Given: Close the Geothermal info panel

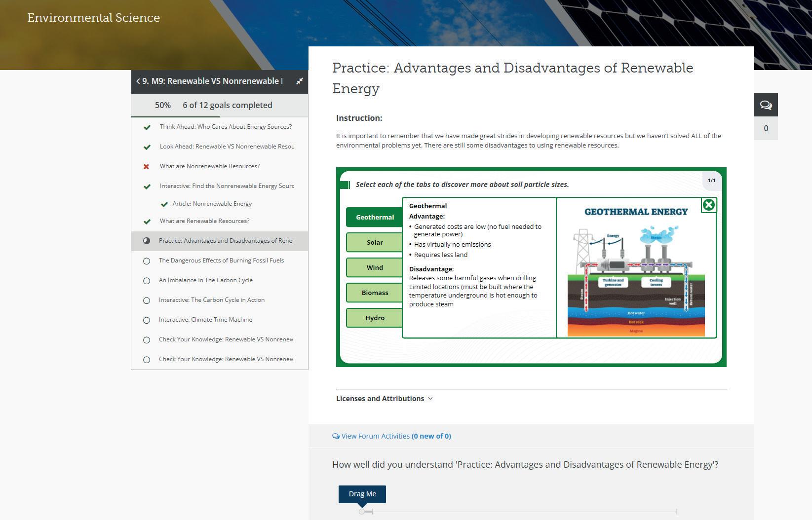Looking at the screenshot, I should pos(708,205).
